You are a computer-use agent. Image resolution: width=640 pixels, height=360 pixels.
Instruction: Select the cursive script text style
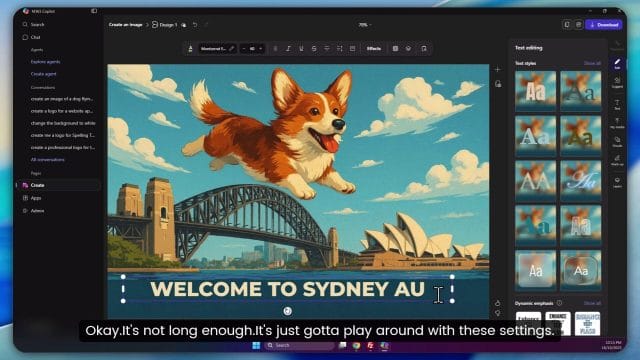click(x=580, y=181)
